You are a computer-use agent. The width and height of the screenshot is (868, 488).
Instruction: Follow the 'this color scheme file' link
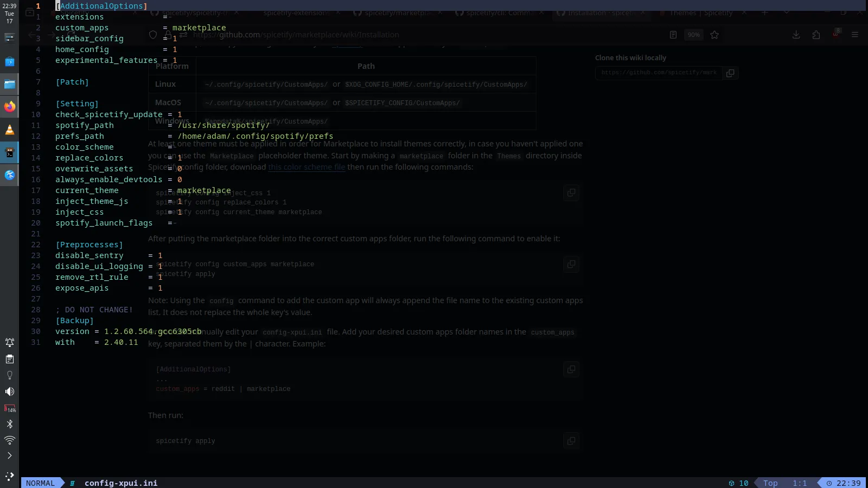[307, 167]
